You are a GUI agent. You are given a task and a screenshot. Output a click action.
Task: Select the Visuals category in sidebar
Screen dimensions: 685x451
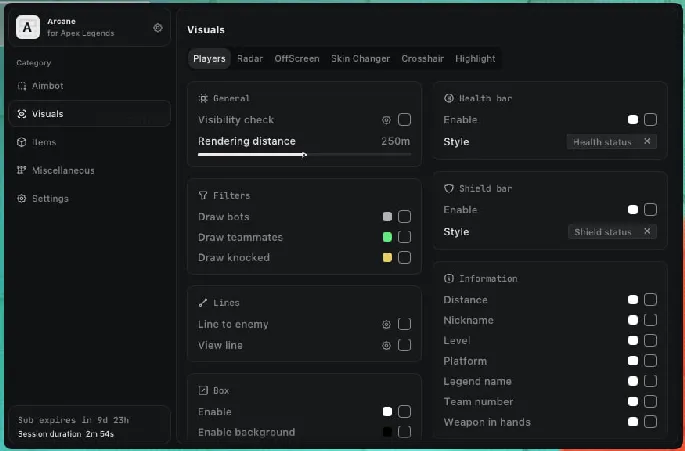tap(47, 114)
